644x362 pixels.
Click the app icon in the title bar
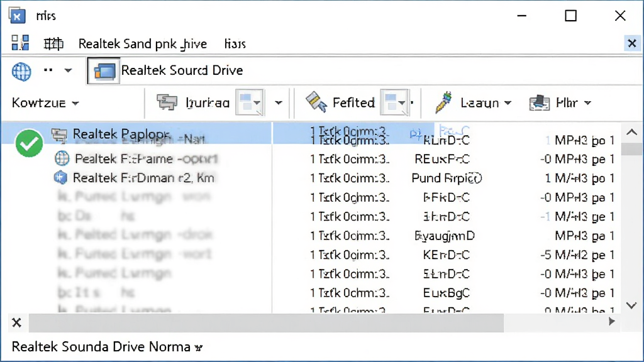(17, 16)
